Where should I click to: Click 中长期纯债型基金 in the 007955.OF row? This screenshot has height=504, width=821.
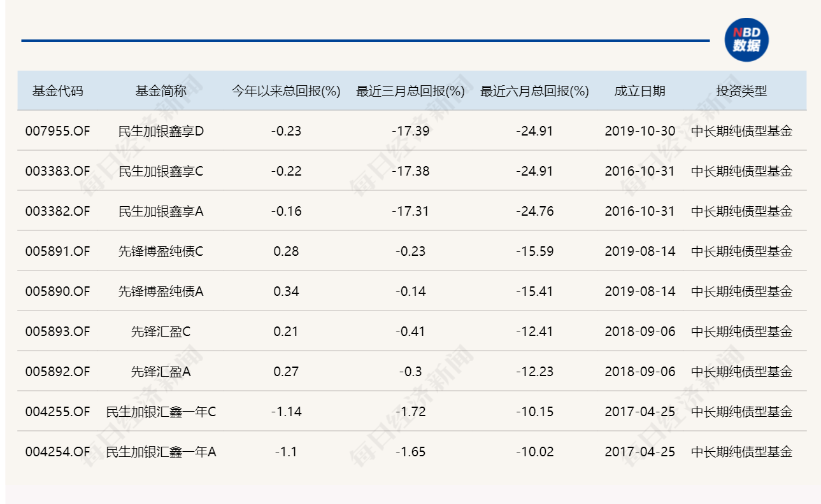742,131
